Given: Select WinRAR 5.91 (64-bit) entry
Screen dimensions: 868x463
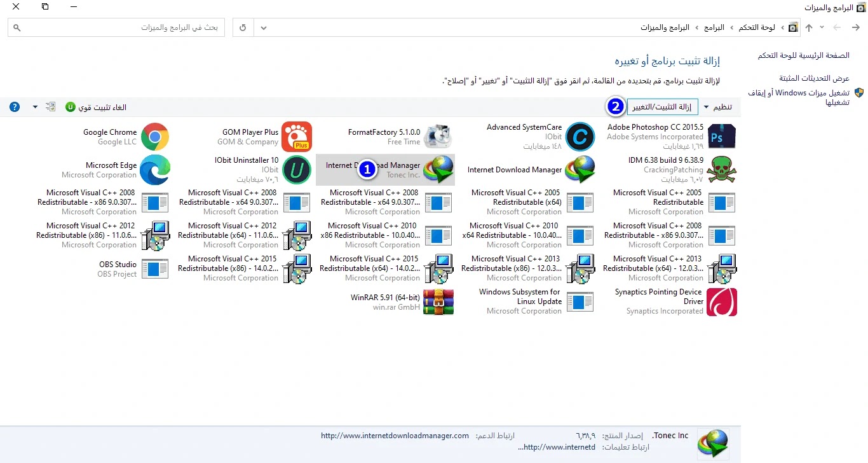Looking at the screenshot, I should (385, 301).
